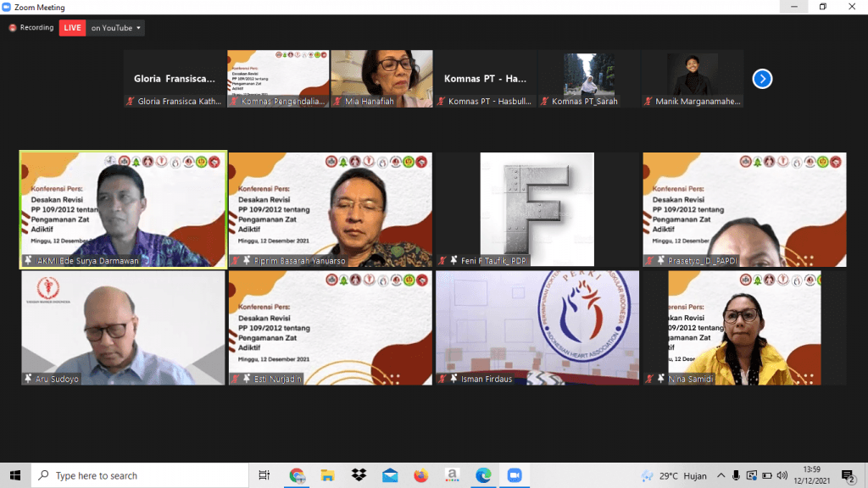Launch Dropbox from the taskbar
This screenshot has width=868, height=488.
pos(359,475)
